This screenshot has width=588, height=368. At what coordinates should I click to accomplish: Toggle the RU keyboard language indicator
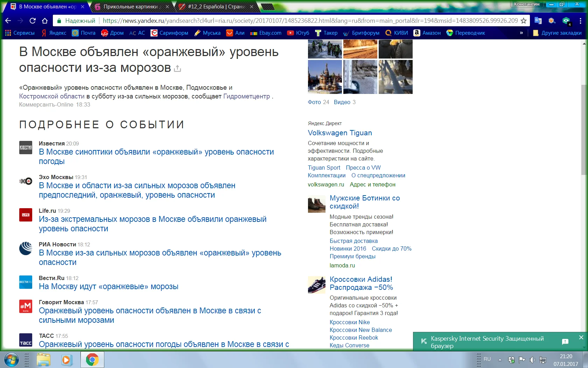coord(487,359)
